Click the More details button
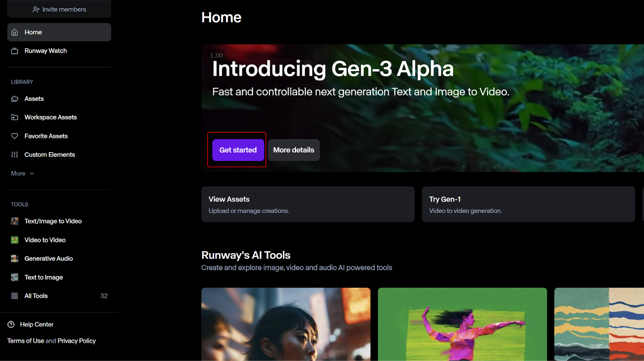Viewport: 644px width, 361px height. click(x=294, y=150)
